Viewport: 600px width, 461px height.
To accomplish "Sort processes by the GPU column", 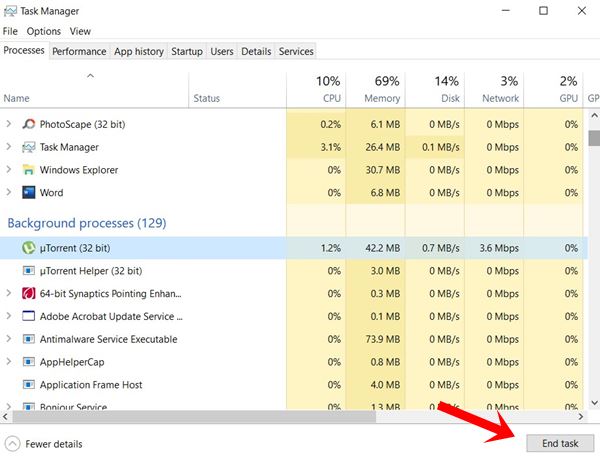I will tap(553, 90).
